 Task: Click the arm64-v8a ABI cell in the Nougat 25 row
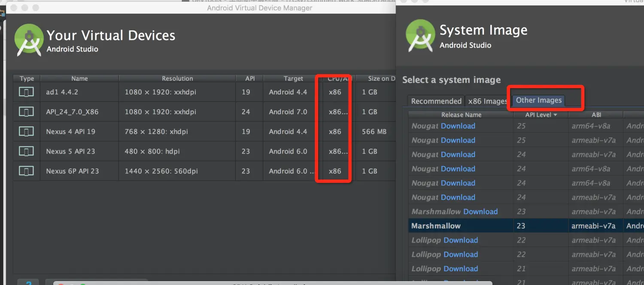tap(591, 126)
